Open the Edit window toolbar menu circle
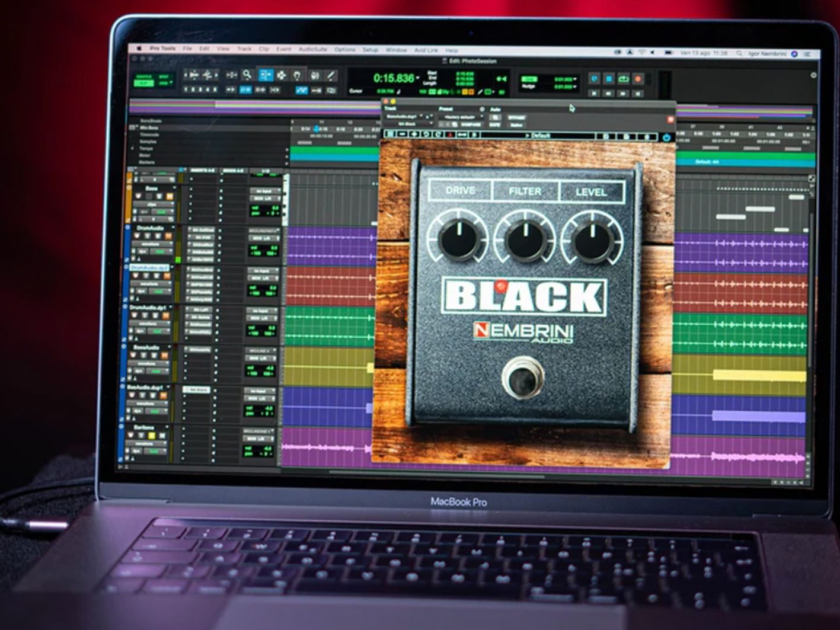The image size is (840, 630). click(x=813, y=75)
